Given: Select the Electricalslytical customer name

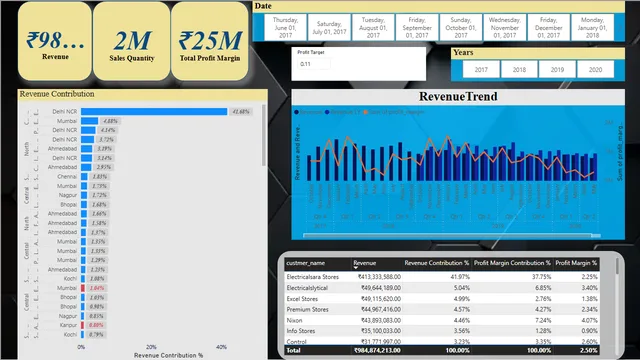Looking at the screenshot, I should pyautogui.click(x=307, y=288).
